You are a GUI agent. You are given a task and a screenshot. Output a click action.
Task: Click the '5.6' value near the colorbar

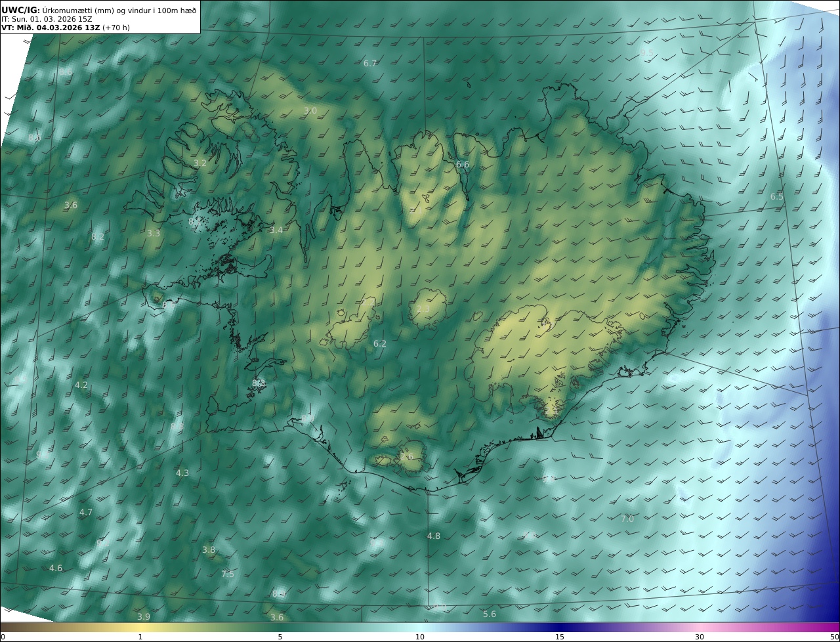click(490, 614)
